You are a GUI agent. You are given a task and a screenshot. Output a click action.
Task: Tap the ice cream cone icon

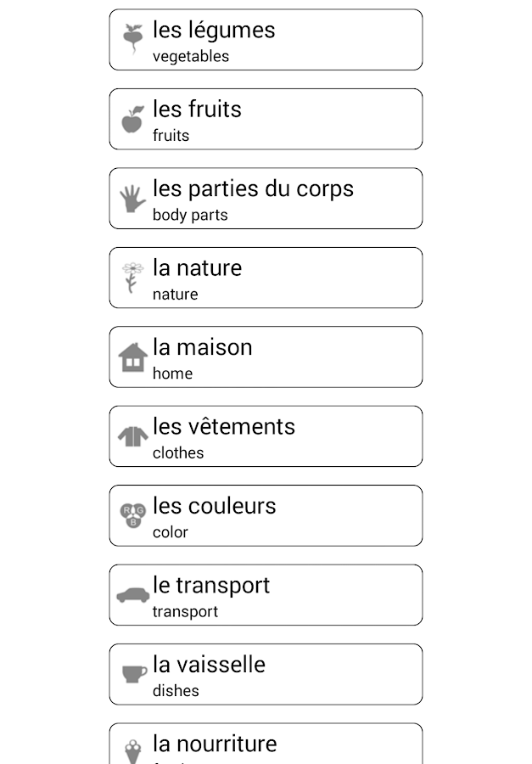[x=133, y=750]
